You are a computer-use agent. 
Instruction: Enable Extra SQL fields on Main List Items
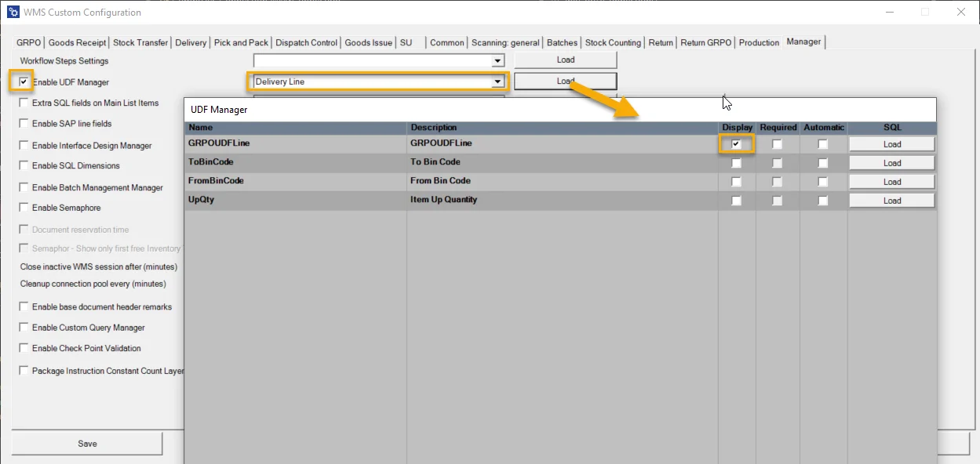(24, 103)
